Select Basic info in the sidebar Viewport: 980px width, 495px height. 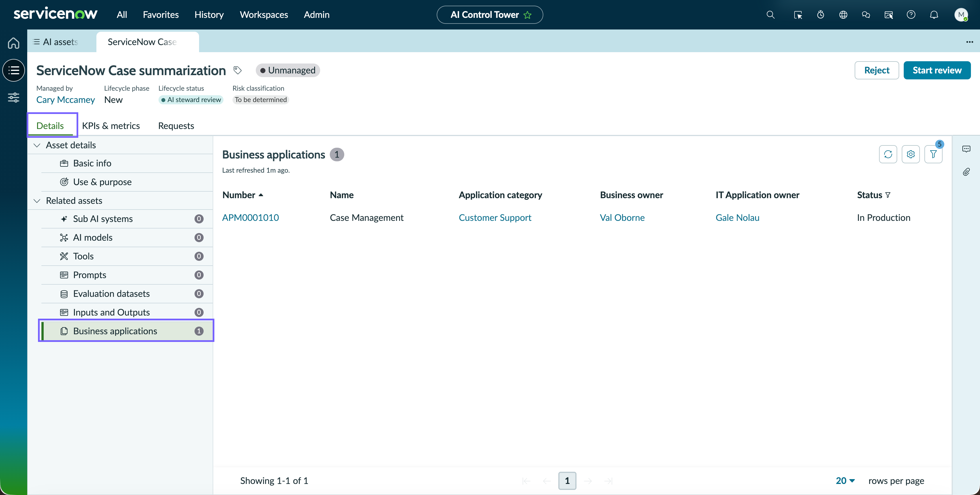coord(127,164)
